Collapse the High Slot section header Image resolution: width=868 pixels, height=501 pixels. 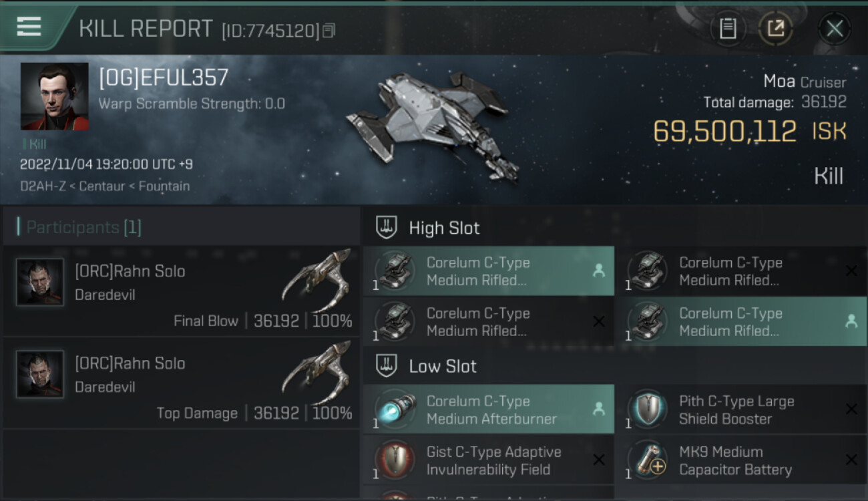click(444, 228)
